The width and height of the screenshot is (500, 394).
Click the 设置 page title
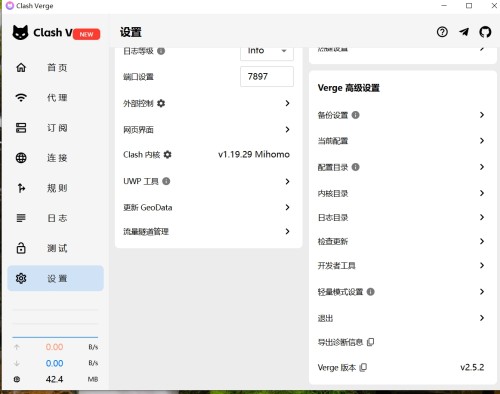131,32
